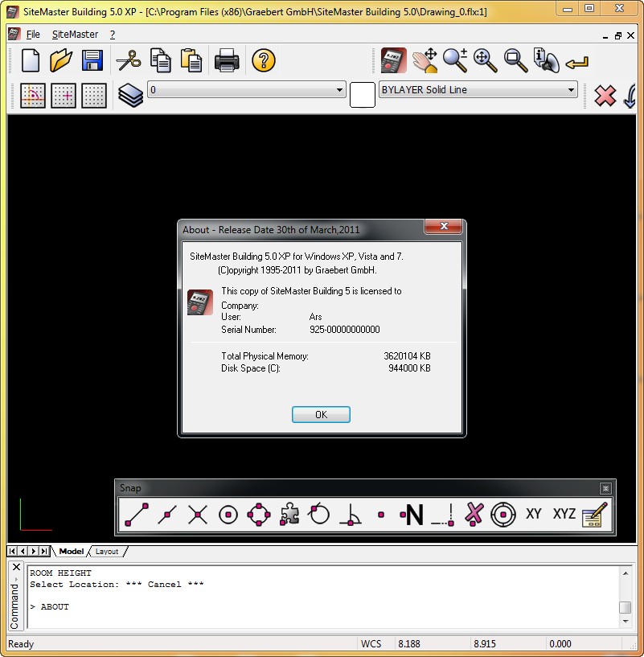This screenshot has width=644, height=657.
Task: Open the ? help menu
Action: (x=113, y=35)
